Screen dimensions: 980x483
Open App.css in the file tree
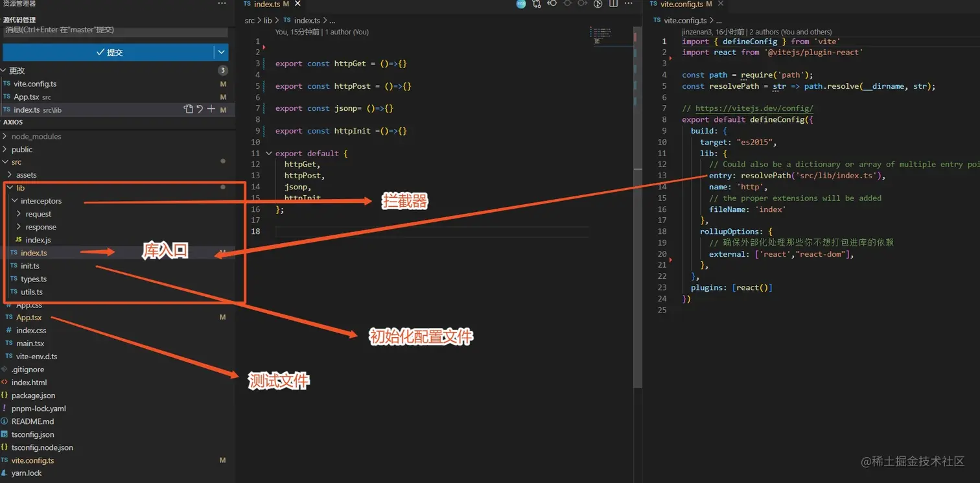[29, 305]
